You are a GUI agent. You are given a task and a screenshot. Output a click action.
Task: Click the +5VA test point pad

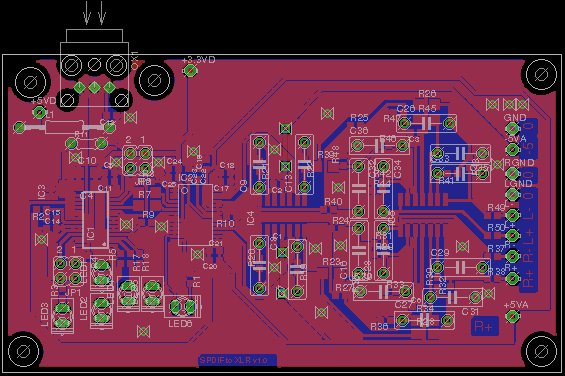click(512, 317)
